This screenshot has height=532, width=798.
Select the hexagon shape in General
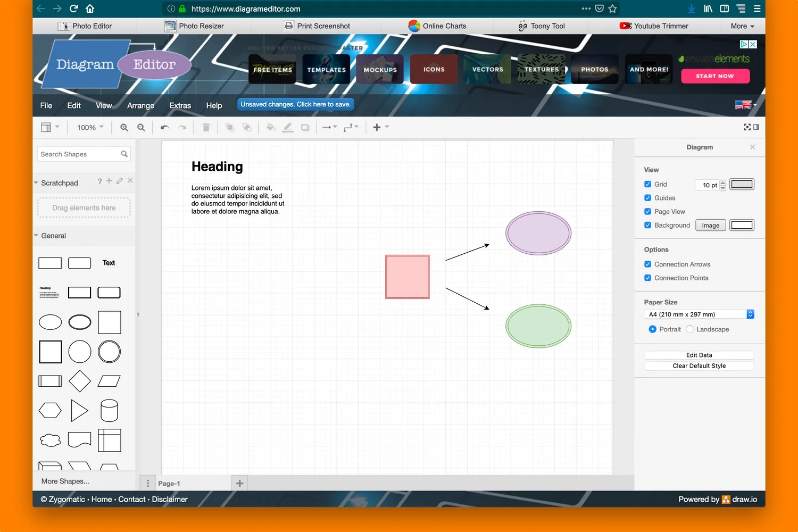pyautogui.click(x=51, y=411)
